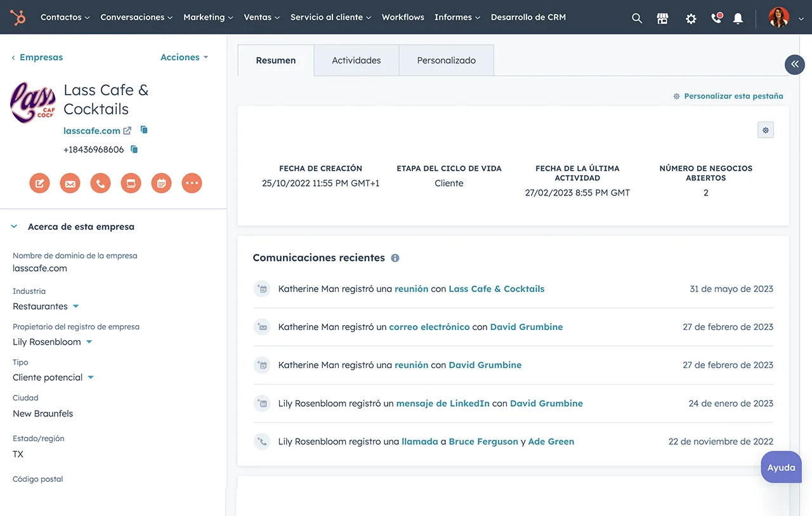
Task: Select the Resumen tab
Action: point(276,60)
